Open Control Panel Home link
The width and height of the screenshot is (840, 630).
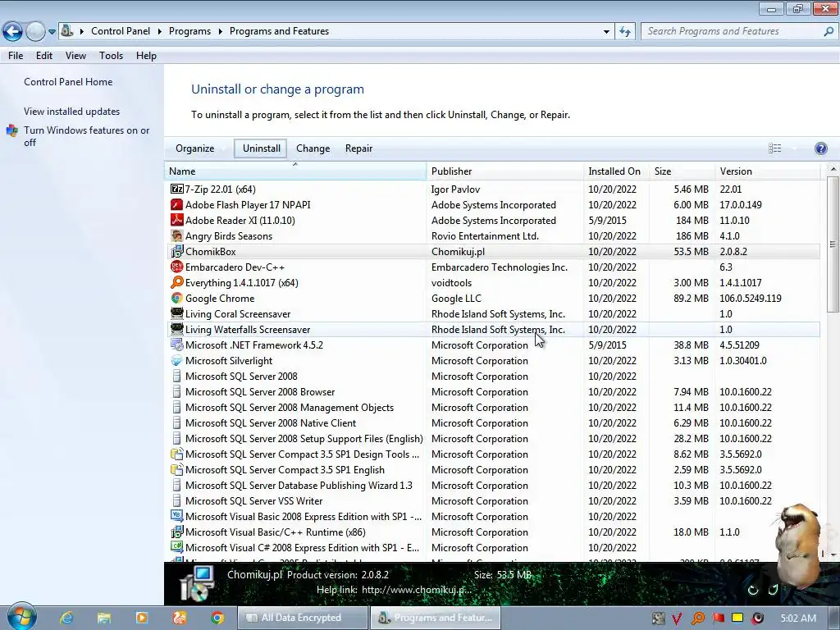[68, 82]
